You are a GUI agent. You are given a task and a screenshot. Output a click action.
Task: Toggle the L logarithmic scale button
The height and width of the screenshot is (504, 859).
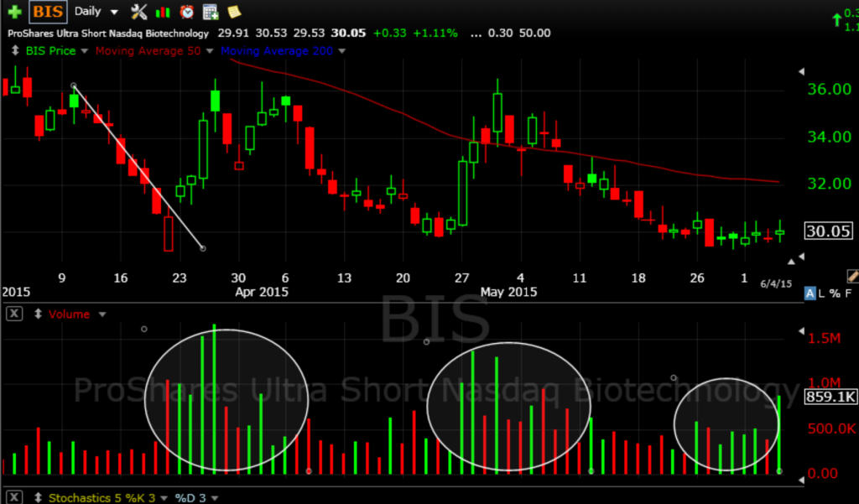point(821,294)
